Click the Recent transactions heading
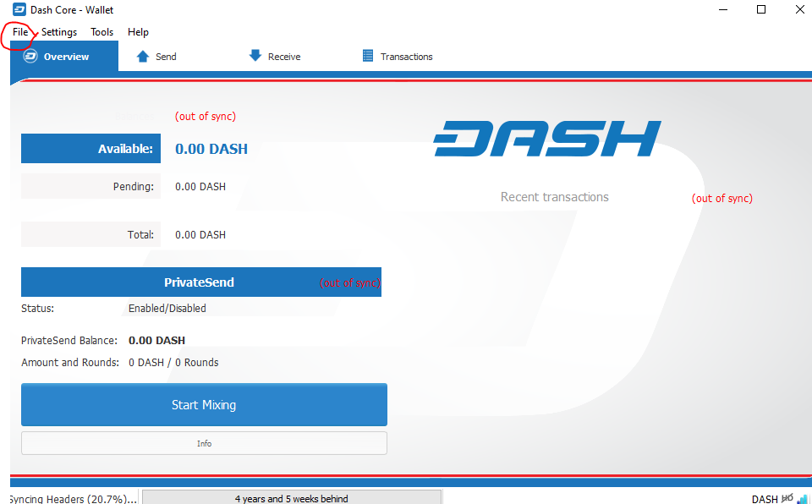 pyautogui.click(x=555, y=197)
